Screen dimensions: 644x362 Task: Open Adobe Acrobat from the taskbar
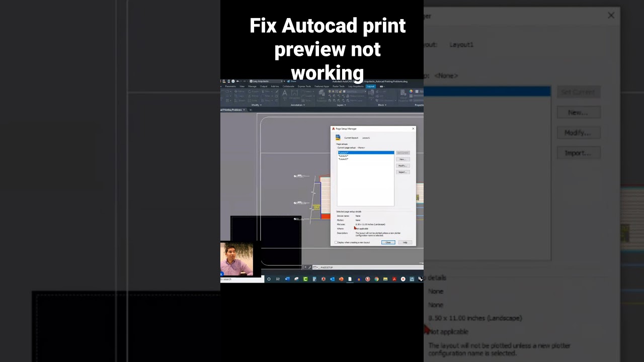[x=394, y=279]
